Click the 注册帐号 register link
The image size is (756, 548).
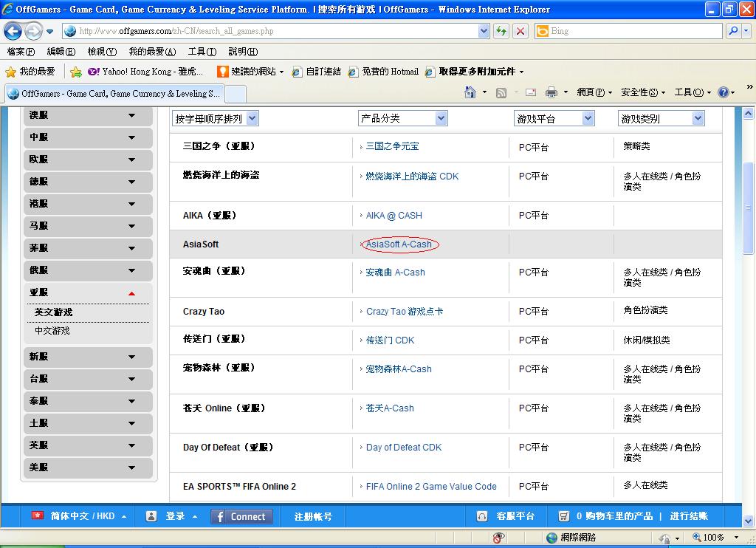click(x=313, y=517)
